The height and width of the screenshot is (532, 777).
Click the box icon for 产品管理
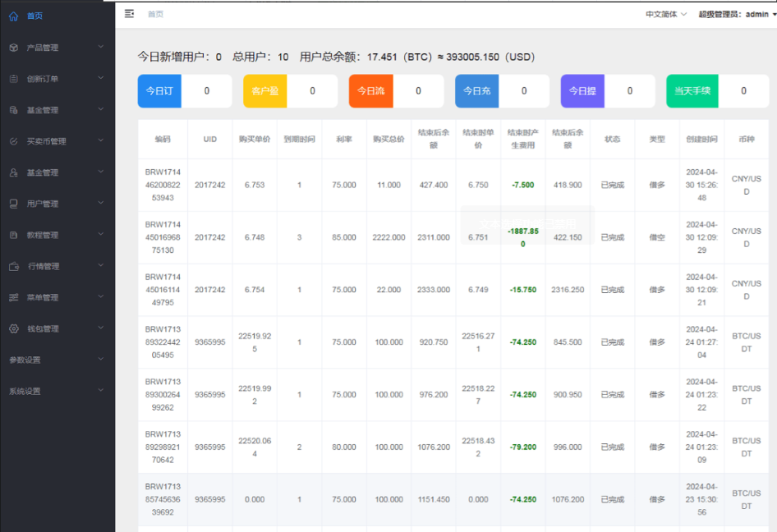point(14,48)
